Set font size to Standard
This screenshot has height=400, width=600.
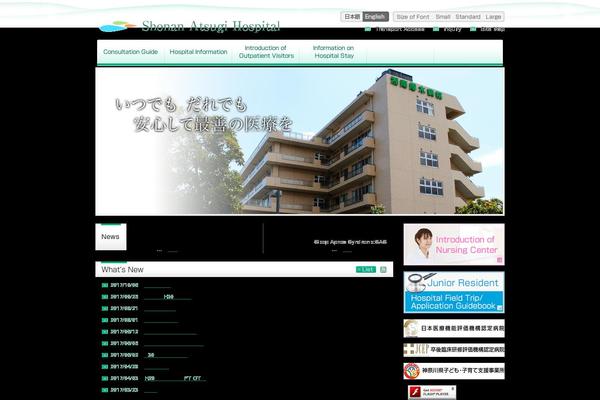(x=468, y=17)
